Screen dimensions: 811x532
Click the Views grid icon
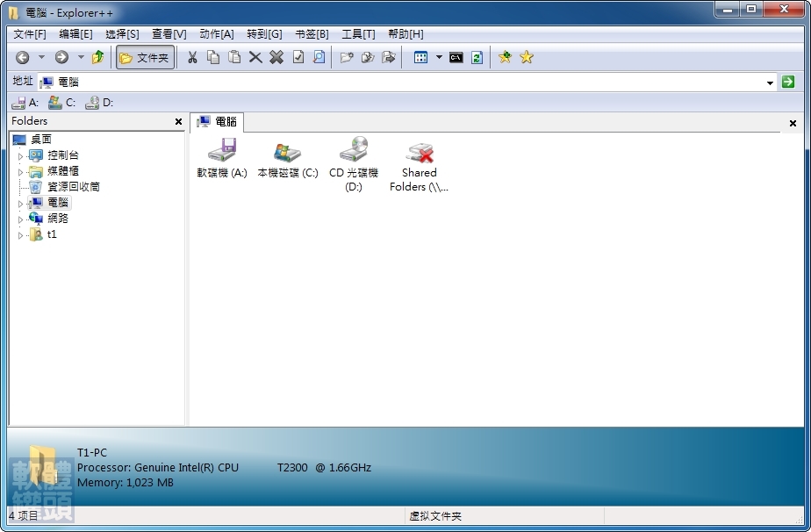(x=421, y=57)
